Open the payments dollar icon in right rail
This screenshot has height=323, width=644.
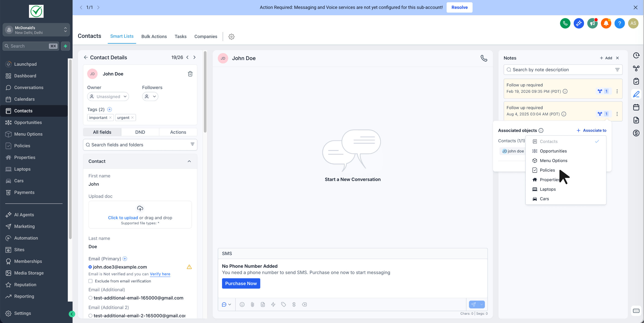636,133
